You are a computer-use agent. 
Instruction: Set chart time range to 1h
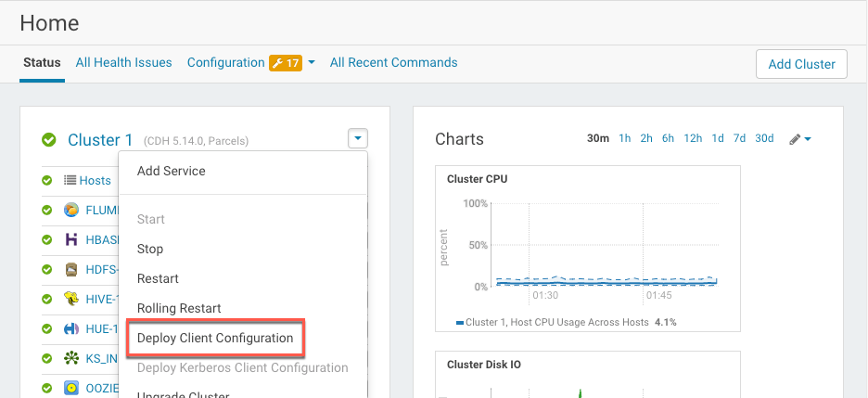625,138
